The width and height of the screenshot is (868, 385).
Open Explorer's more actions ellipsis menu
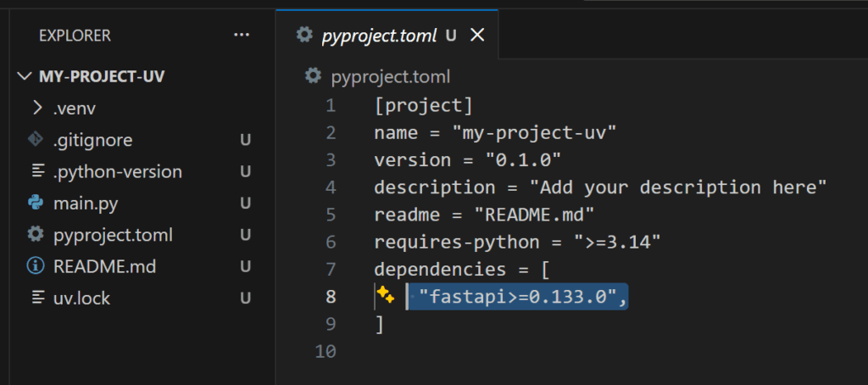point(242,35)
